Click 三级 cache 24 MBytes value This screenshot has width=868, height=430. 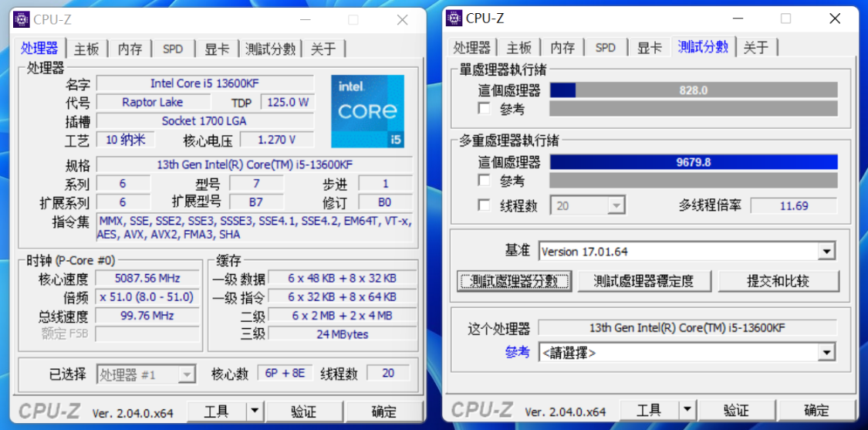pyautogui.click(x=343, y=334)
